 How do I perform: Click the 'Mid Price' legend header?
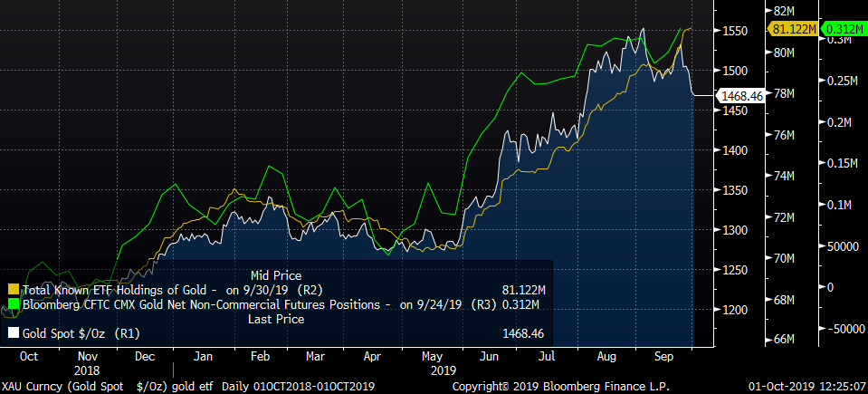tap(276, 274)
